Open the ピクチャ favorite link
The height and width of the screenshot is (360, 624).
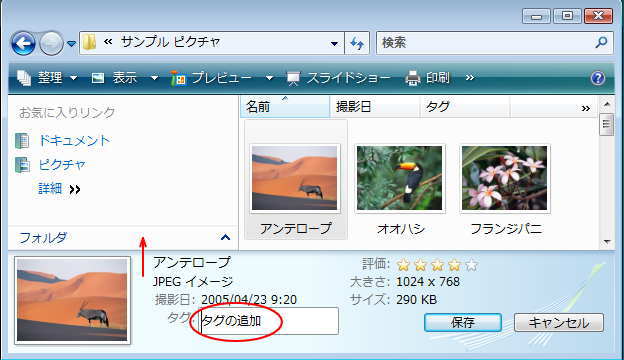(62, 165)
